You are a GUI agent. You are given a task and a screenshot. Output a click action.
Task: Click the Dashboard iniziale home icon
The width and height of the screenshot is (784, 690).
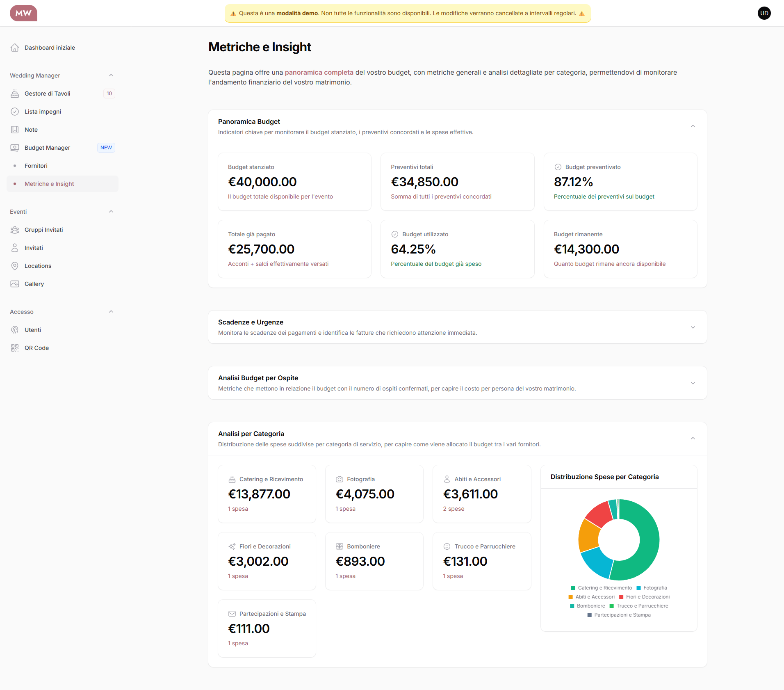tap(15, 48)
